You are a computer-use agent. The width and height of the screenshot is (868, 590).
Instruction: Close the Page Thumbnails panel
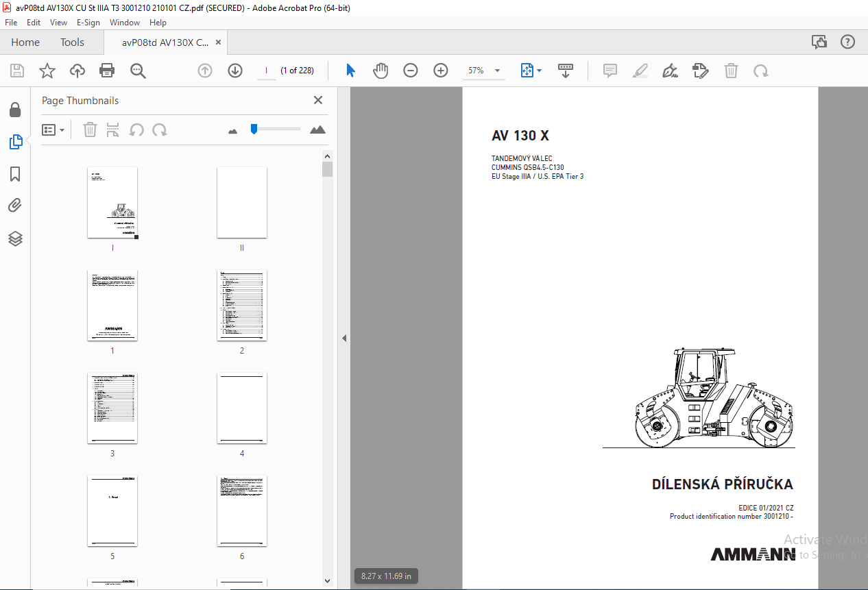click(x=318, y=100)
